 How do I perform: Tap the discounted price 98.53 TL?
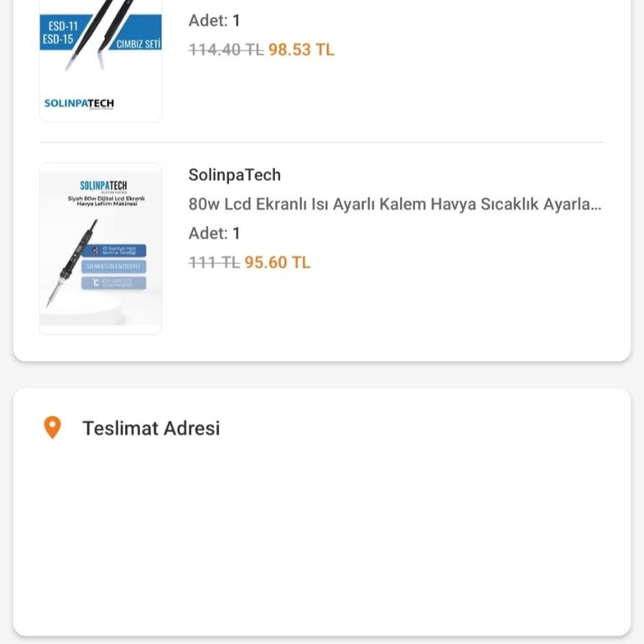pyautogui.click(x=301, y=49)
